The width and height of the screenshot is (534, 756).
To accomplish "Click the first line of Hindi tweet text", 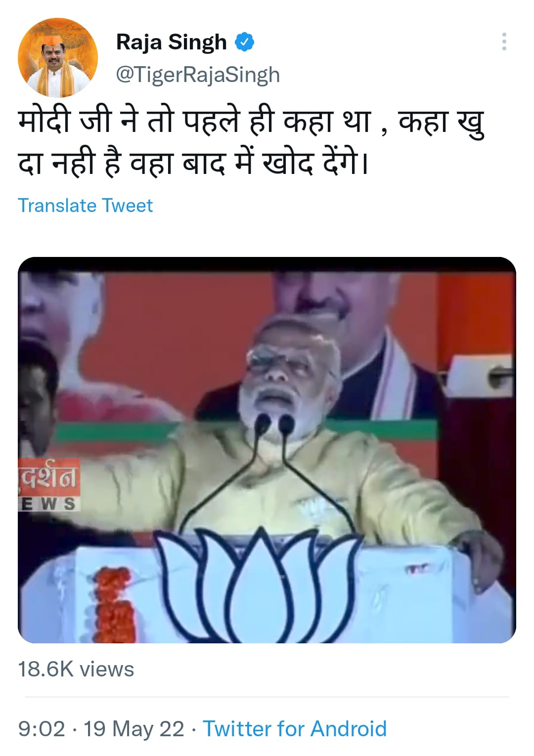I will 251,123.
